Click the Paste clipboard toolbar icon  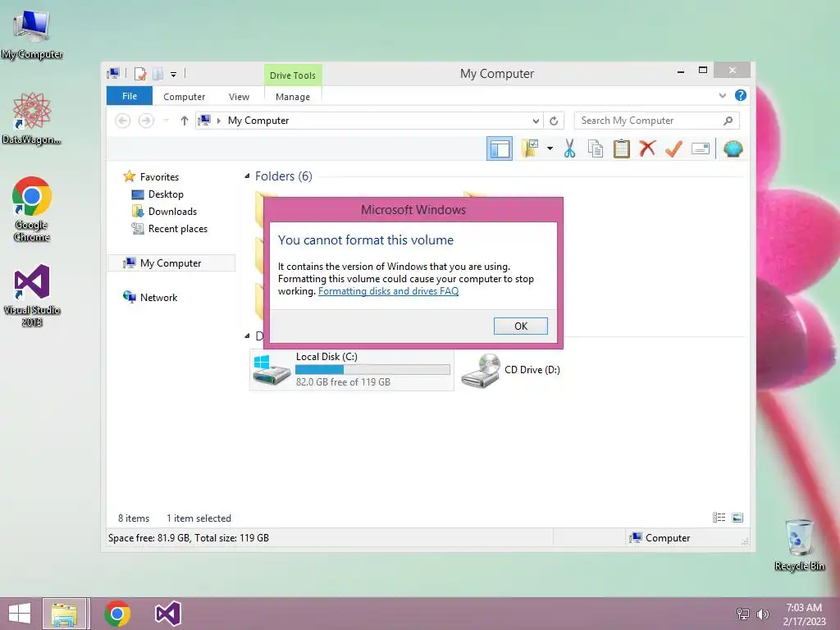[622, 148]
